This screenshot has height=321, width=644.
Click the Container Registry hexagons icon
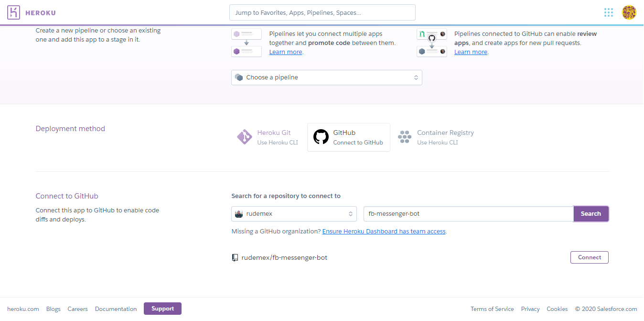point(405,137)
